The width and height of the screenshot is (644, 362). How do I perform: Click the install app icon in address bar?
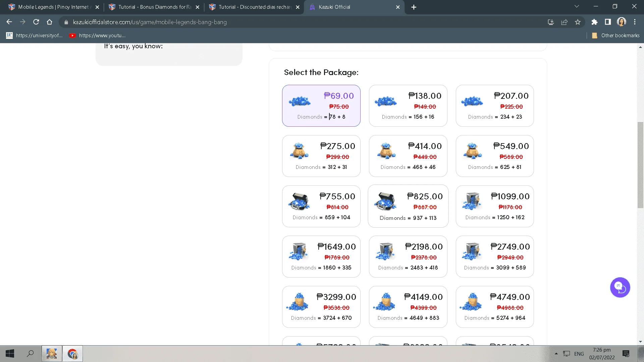click(x=551, y=22)
